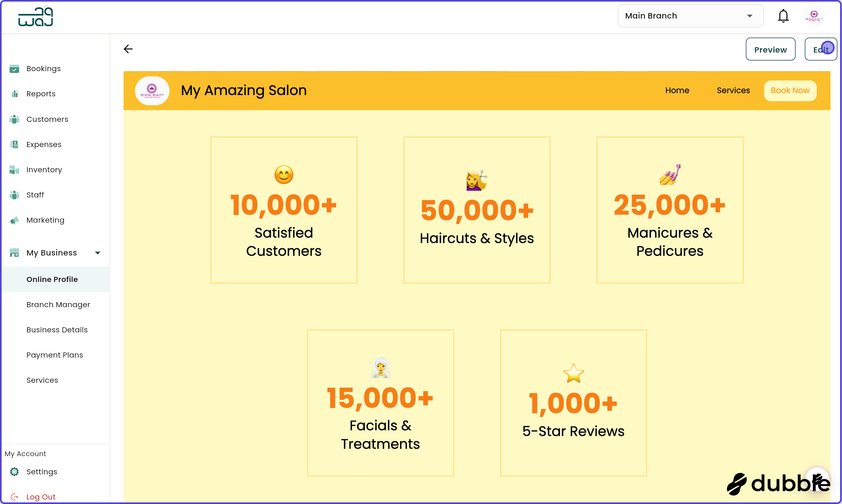Click the Expenses receipt icon
Screen dimensions: 842x504
pos(14,144)
